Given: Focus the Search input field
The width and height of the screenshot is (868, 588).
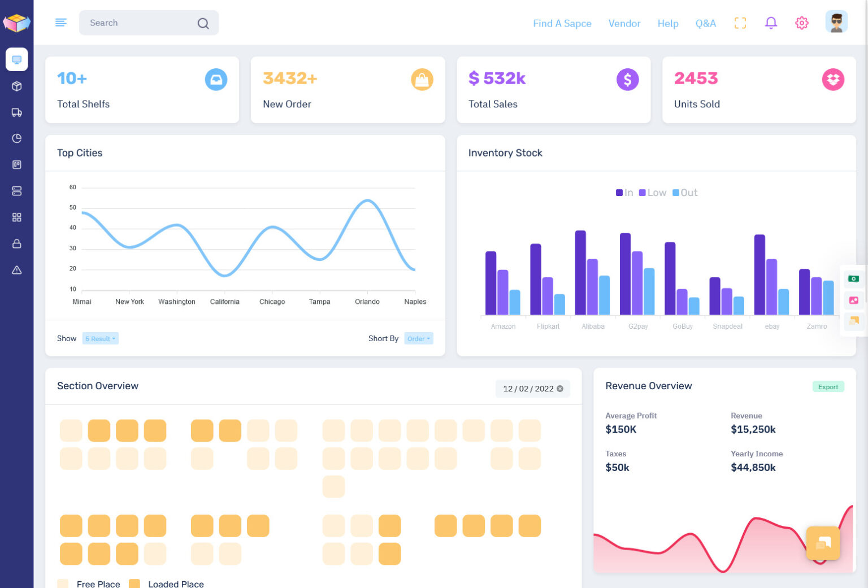Looking at the screenshot, I should 149,23.
